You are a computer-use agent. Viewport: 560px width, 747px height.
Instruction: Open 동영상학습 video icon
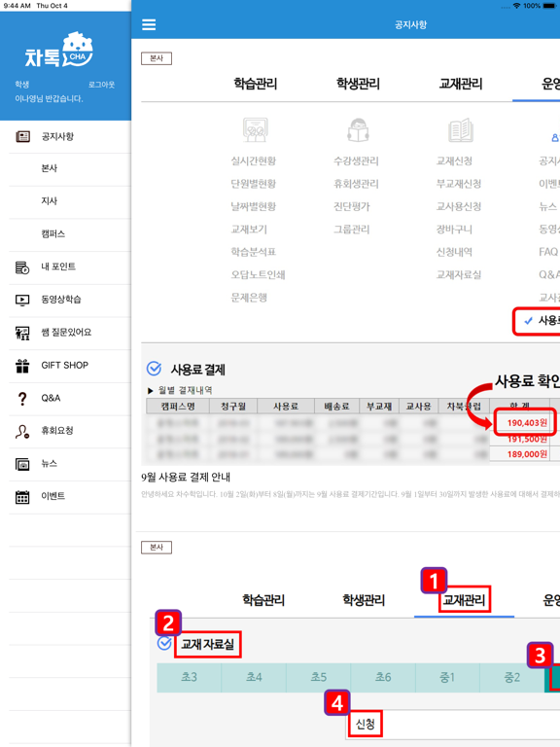[22, 300]
